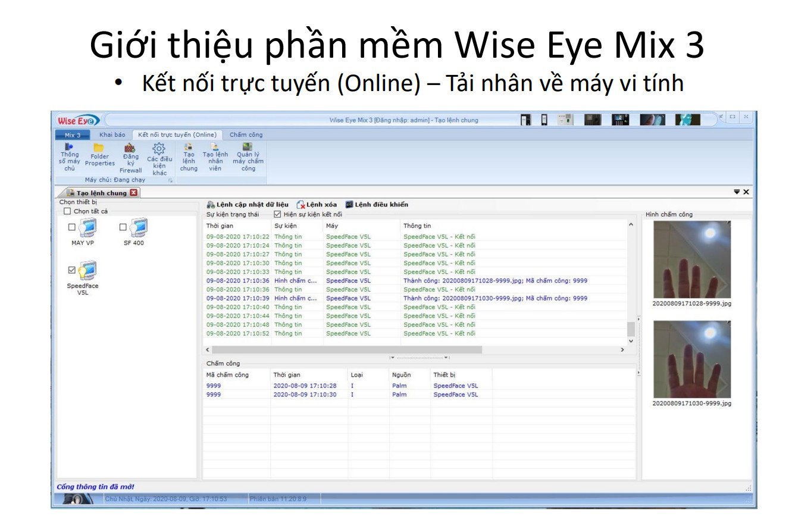
Task: Open Folder Properties in the ribbon
Action: [x=99, y=155]
